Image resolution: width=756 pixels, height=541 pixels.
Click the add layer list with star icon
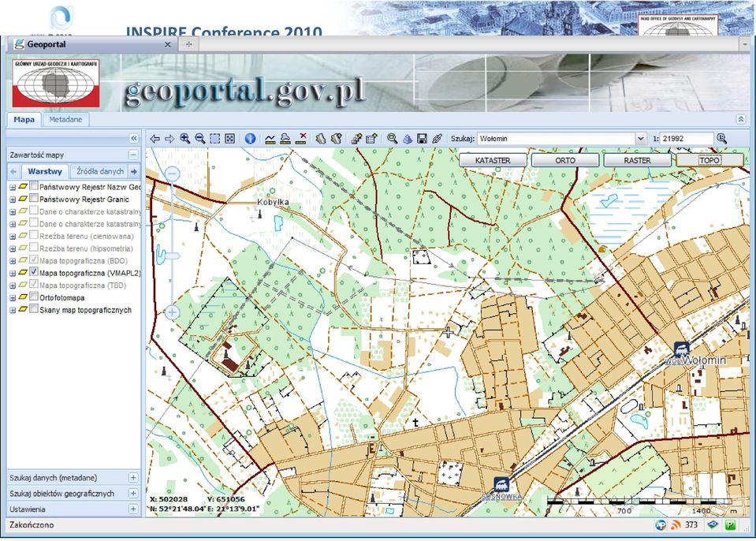(371, 139)
